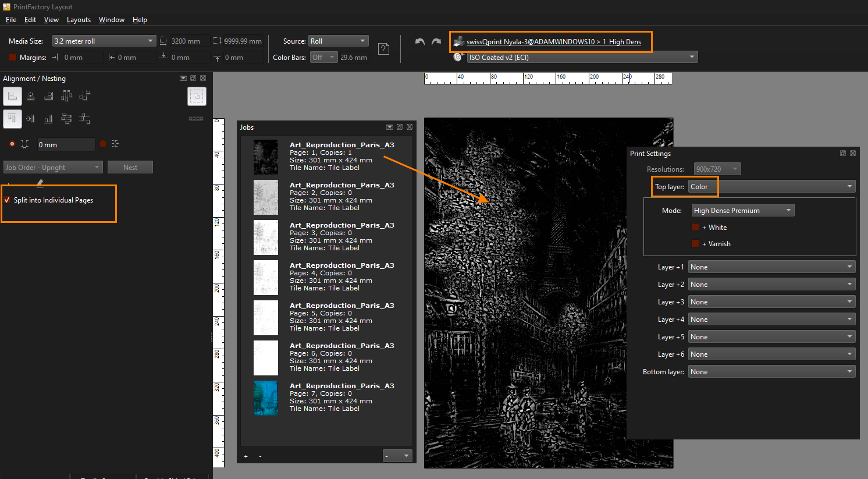The image size is (868, 479).
Task: Open the Top layer Color dropdown
Action: [x=772, y=186]
